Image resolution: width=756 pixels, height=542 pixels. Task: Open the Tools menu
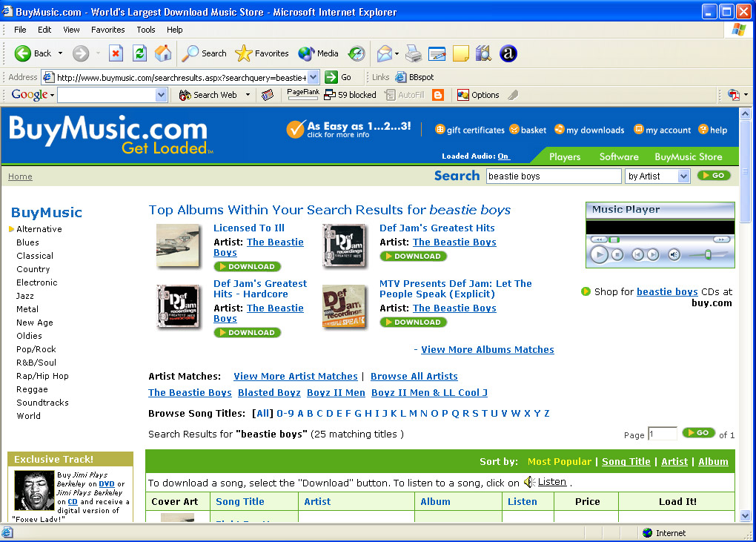(x=145, y=30)
